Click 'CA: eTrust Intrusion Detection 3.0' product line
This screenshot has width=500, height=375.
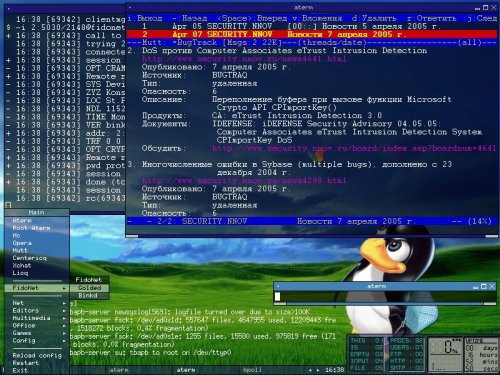(297, 116)
